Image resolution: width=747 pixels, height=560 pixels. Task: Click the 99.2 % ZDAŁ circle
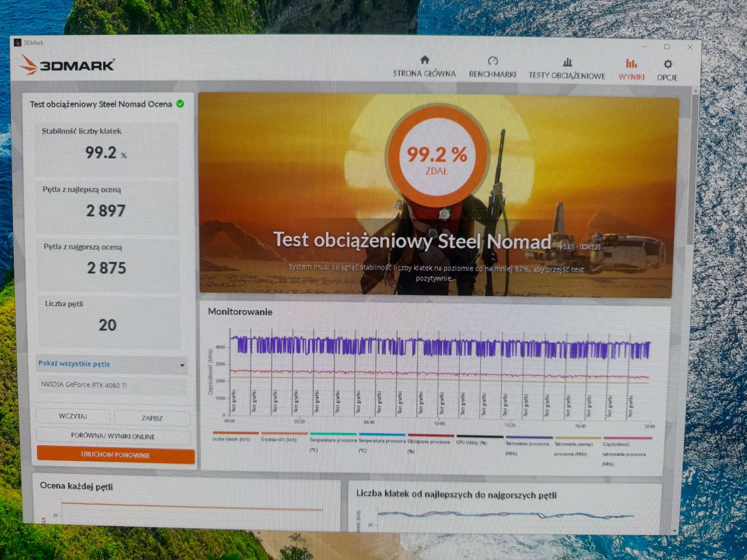437,156
